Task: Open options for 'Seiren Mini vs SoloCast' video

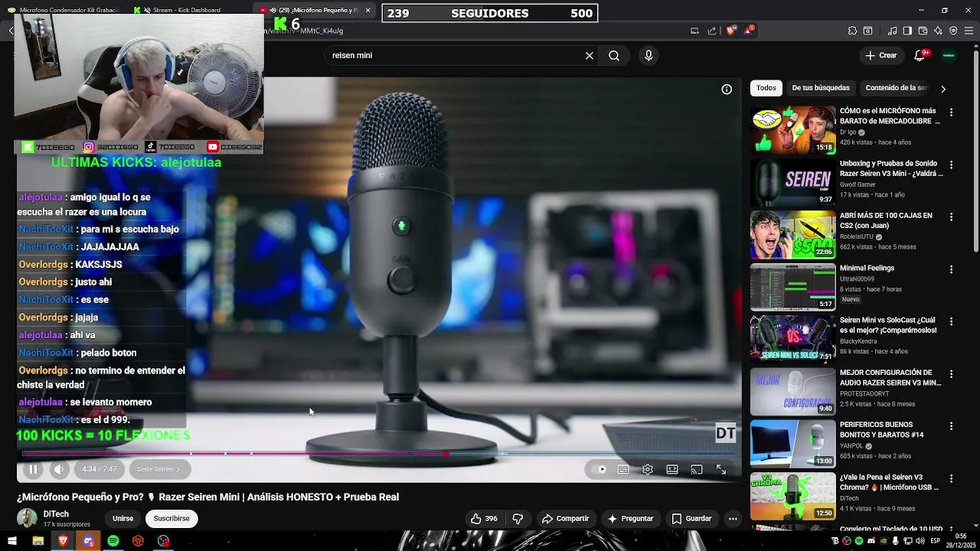Action: (x=951, y=321)
